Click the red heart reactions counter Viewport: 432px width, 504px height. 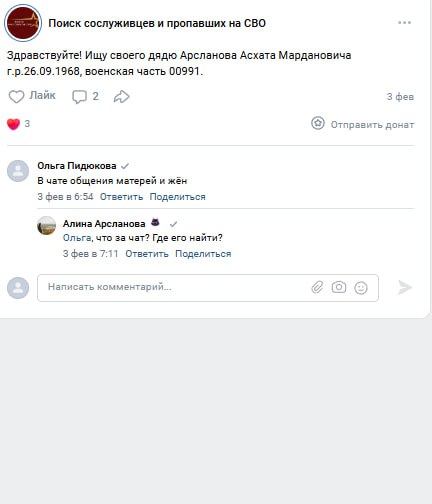tap(18, 124)
